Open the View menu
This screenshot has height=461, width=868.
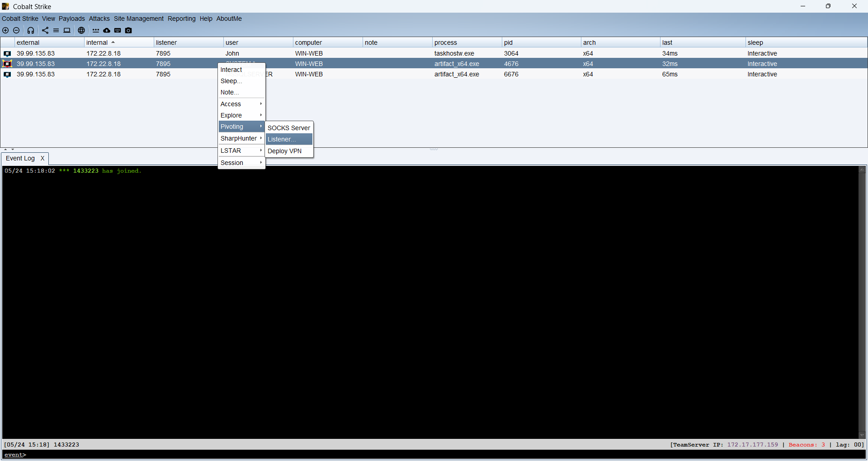[48, 19]
